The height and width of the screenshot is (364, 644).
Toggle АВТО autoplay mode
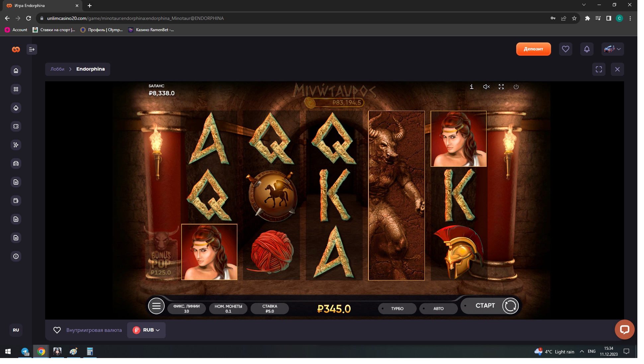tap(438, 309)
